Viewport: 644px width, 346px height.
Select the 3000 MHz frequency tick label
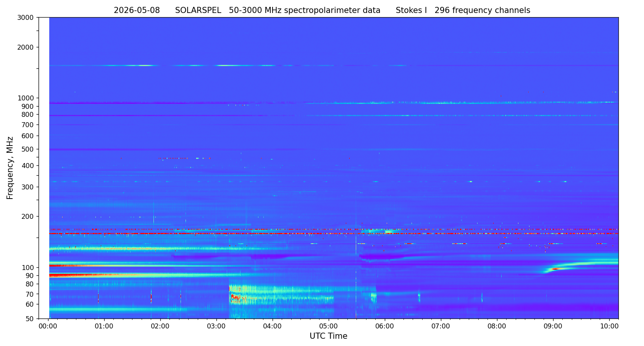pos(26,18)
